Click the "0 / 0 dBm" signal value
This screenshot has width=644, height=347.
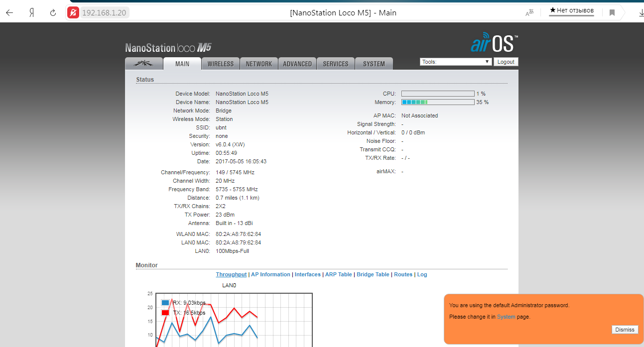pyautogui.click(x=413, y=132)
